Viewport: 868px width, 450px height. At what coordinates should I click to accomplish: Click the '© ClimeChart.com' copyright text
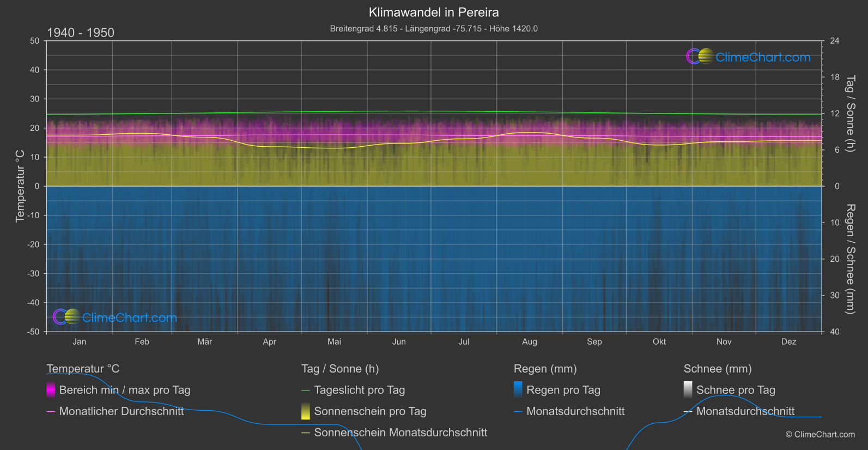click(820, 434)
